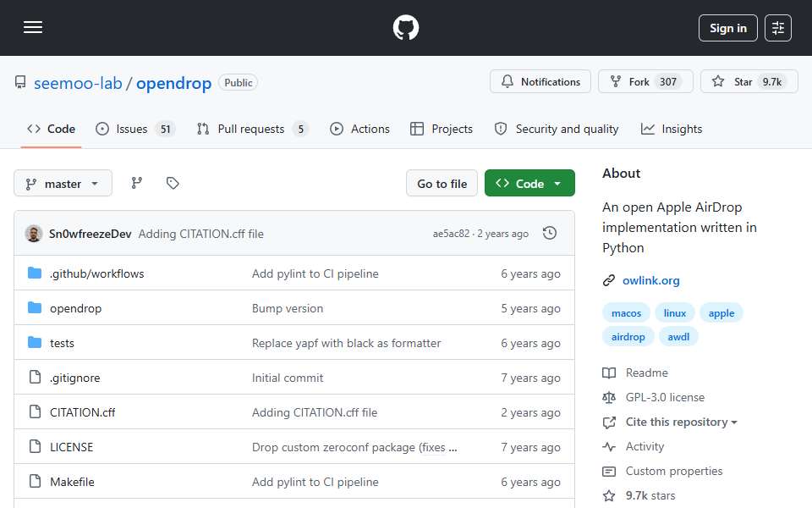
Task: Open the tests folder
Action: coord(62,343)
